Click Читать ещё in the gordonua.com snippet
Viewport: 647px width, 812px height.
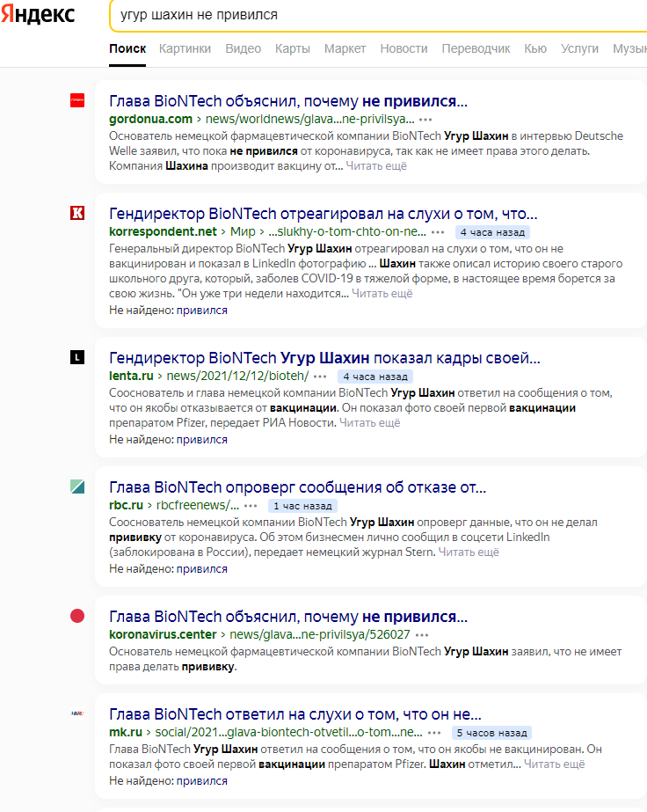click(376, 166)
